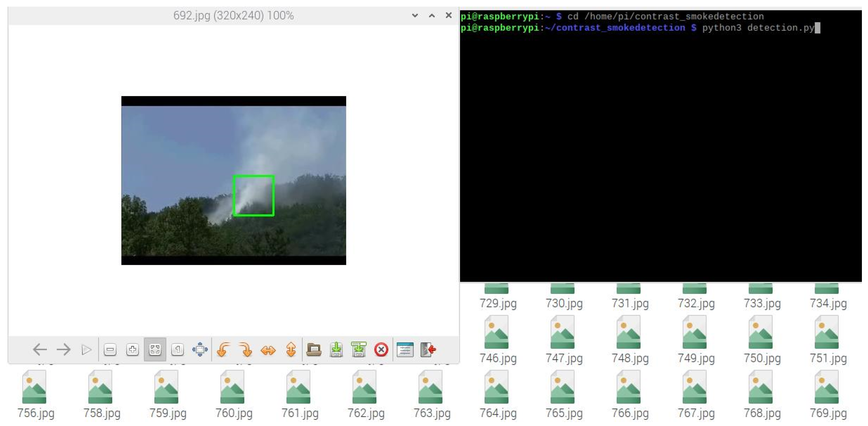The image size is (868, 426).
Task: Go to previous image with left arrow
Action: 40,350
